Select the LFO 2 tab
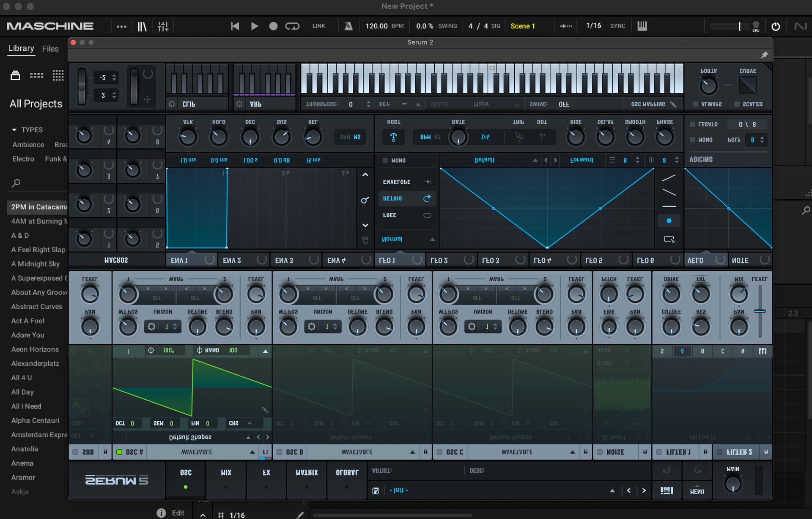 (x=439, y=260)
